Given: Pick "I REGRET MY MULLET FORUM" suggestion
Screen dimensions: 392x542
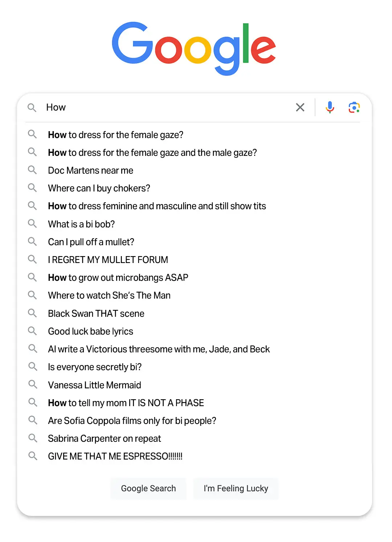Looking at the screenshot, I should [108, 260].
